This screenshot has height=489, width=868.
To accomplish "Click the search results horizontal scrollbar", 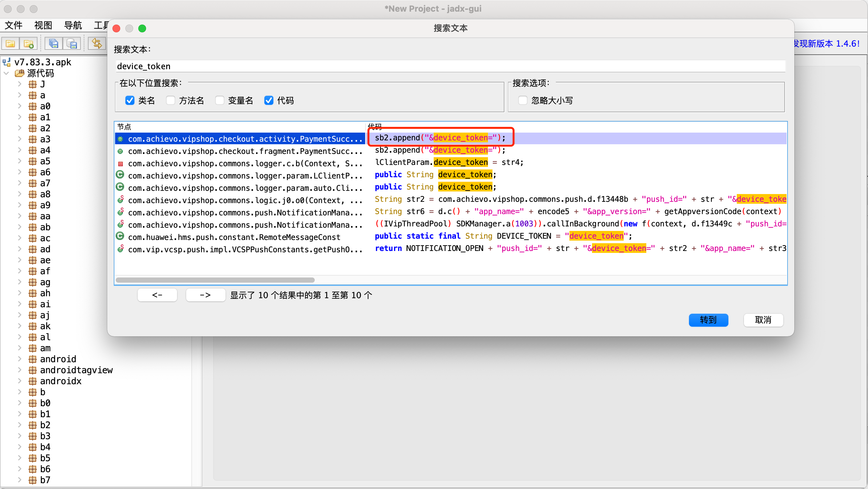I will tap(215, 280).
